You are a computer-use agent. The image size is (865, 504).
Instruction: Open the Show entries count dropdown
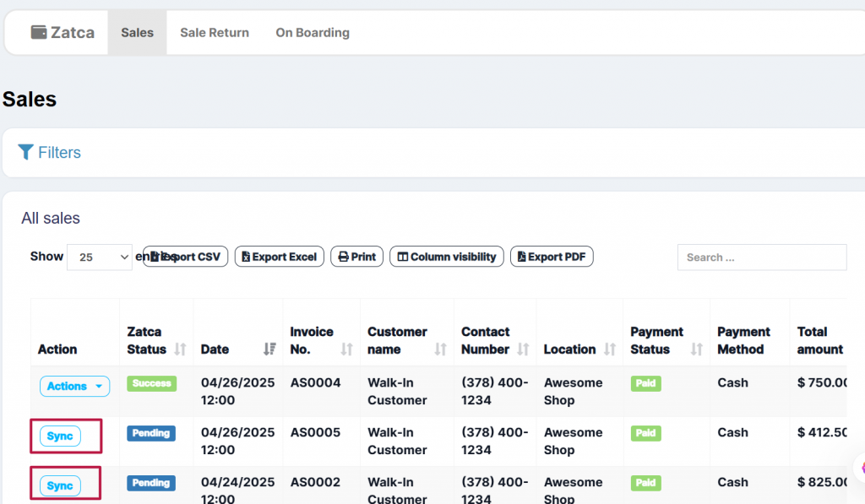pos(99,257)
